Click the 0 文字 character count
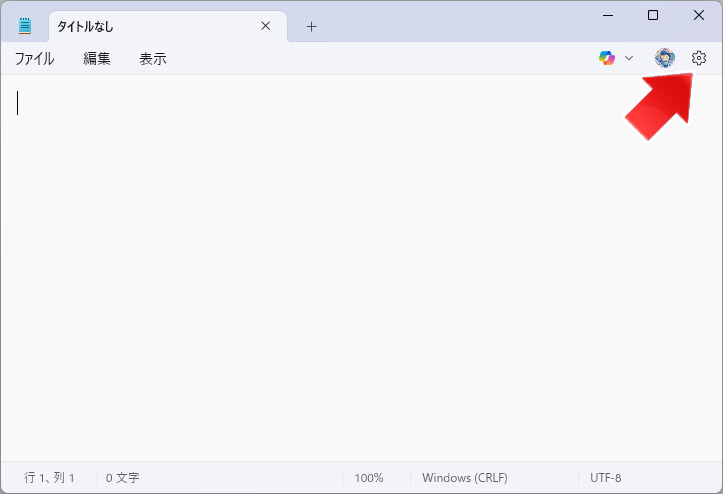Viewport: 723px width, 494px height. (x=123, y=477)
